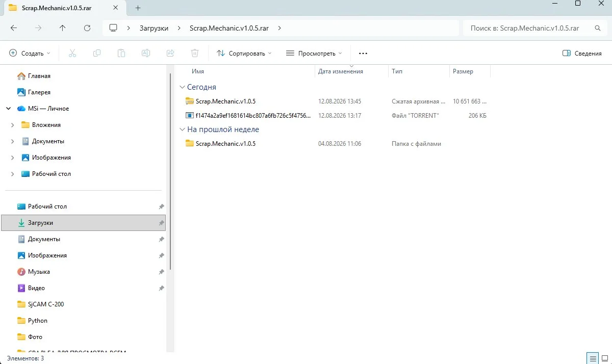Click chevron after Загрузки in address bar
612x364 pixels.
pyautogui.click(x=179, y=28)
